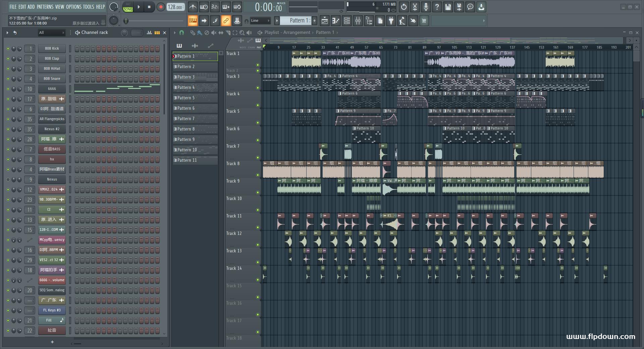Select Pattern 10 in picker list

point(195,150)
